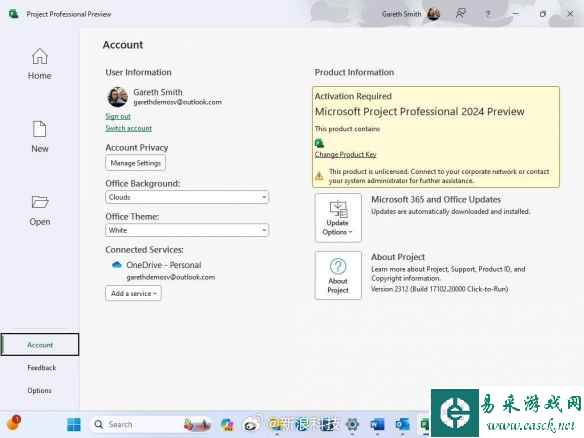This screenshot has width=584, height=438.
Task: Open the Feedback page
Action: pos(41,368)
